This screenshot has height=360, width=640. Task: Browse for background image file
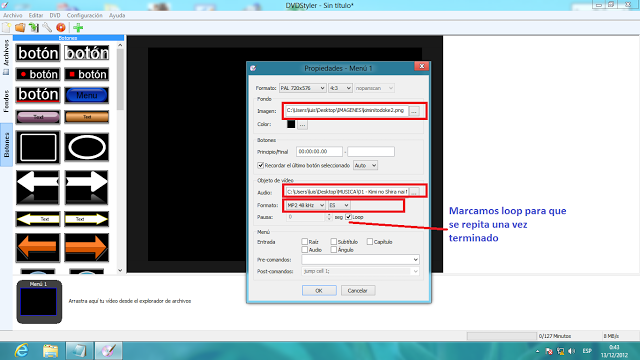click(x=414, y=111)
